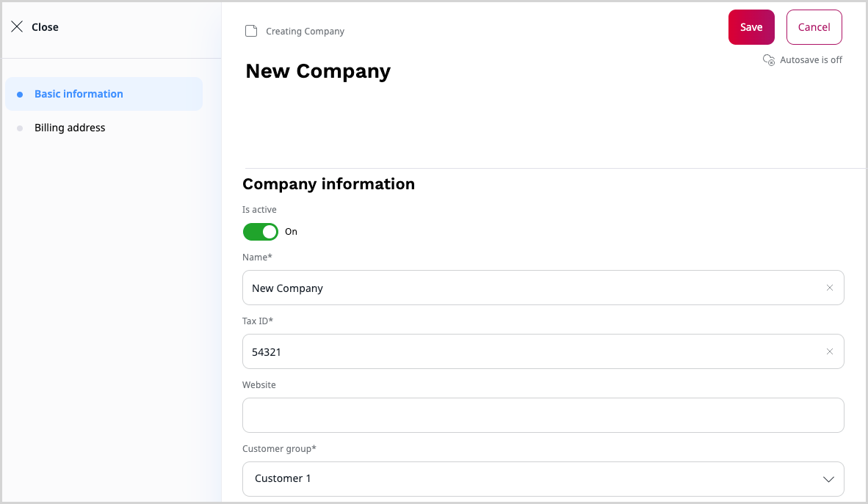This screenshot has height=504, width=868.
Task: Place the cursor in the Tax ID field
Action: point(529,351)
